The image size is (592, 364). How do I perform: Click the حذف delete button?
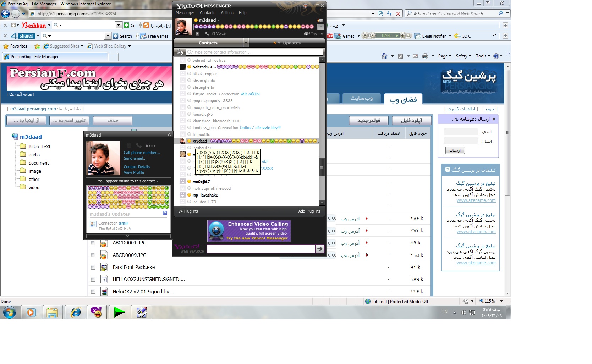point(113,121)
